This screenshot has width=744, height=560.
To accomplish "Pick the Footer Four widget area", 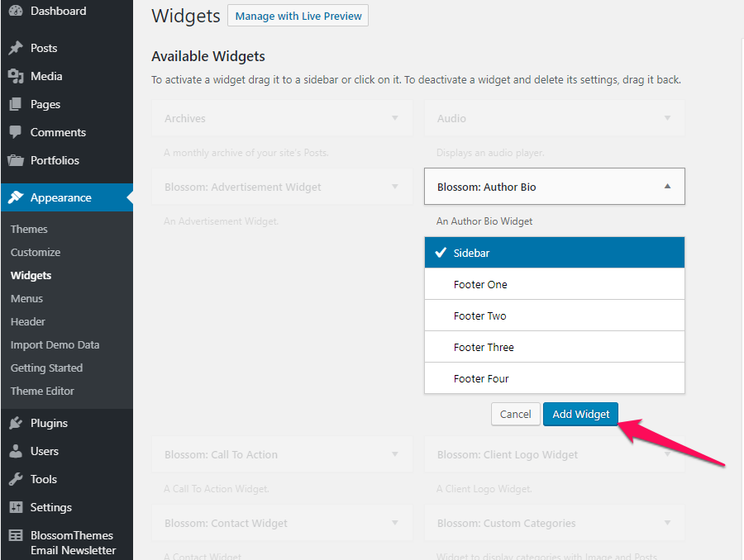I will (555, 378).
